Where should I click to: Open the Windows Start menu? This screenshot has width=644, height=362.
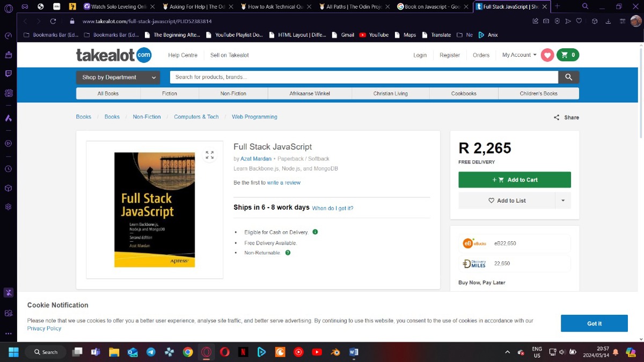13,352
